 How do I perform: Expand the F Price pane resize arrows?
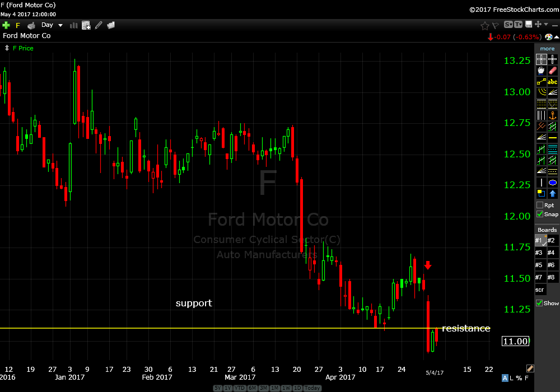pos(7,48)
